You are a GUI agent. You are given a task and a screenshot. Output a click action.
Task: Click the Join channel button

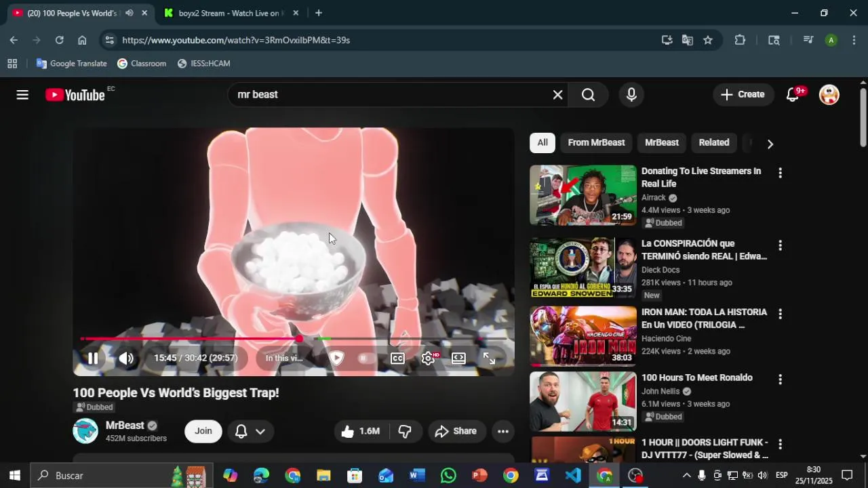tap(203, 431)
